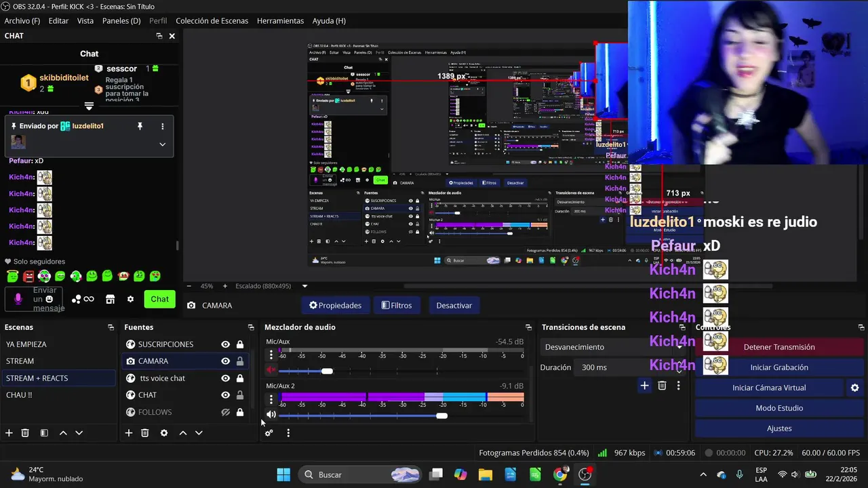
Task: Hide the SUSCRIPCIONES source
Action: [225, 344]
